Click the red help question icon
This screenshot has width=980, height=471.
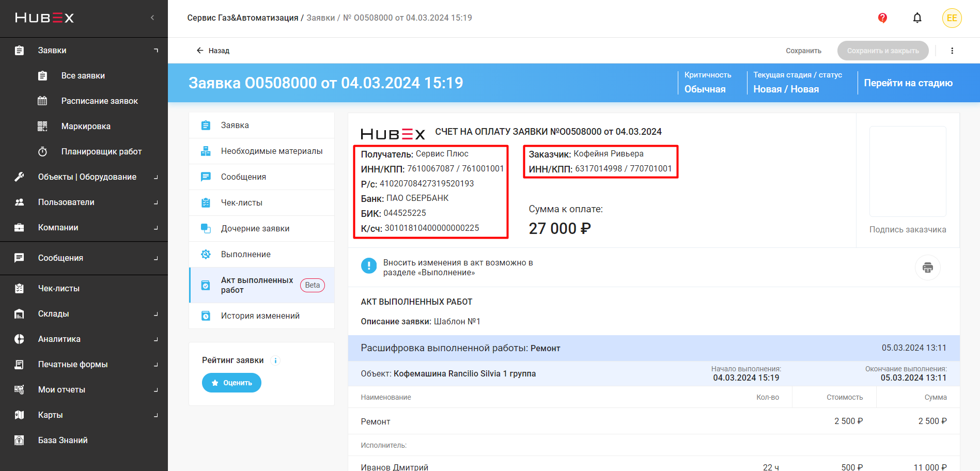pyautogui.click(x=882, y=18)
